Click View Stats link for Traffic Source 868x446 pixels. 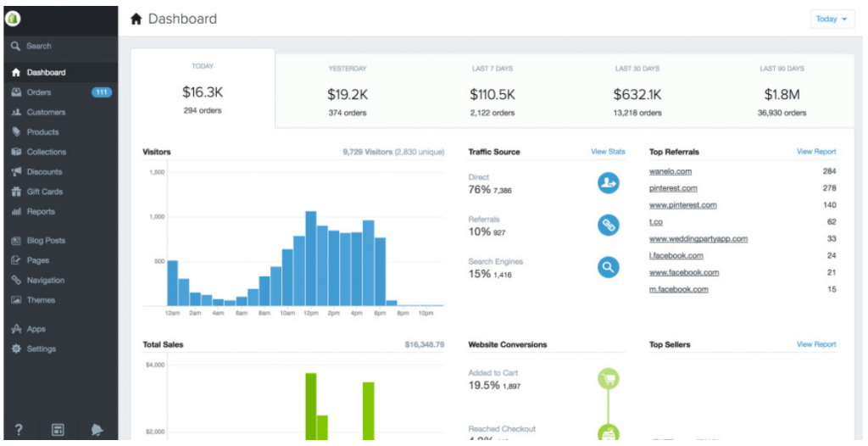(607, 152)
